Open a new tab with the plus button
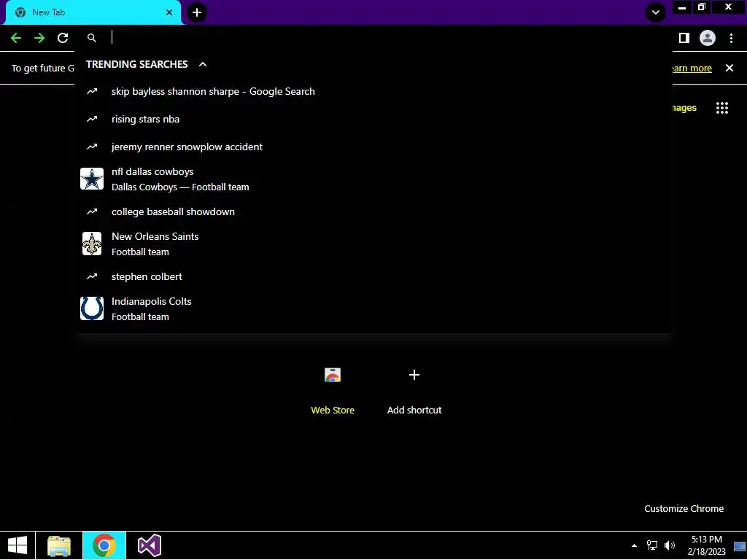This screenshot has height=560, width=747. (x=197, y=12)
